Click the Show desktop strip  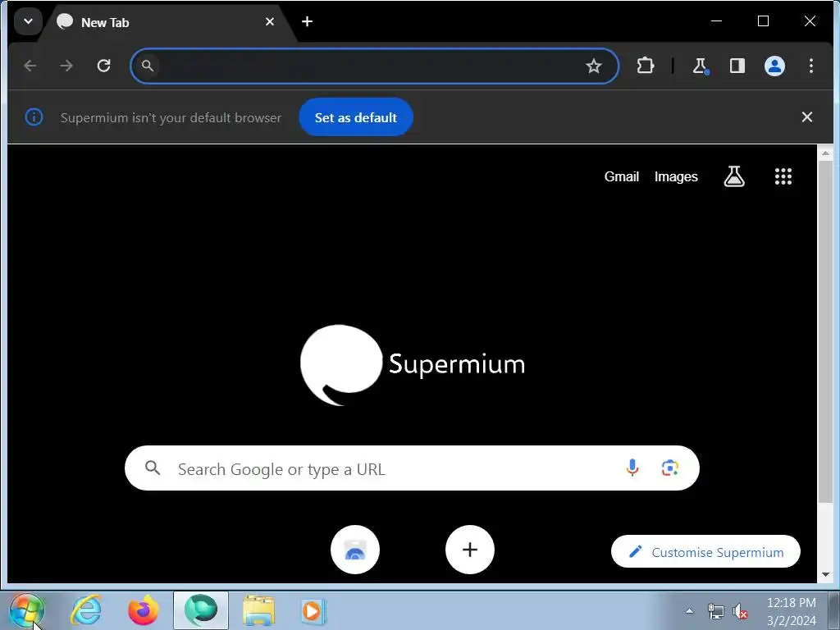[x=834, y=610]
